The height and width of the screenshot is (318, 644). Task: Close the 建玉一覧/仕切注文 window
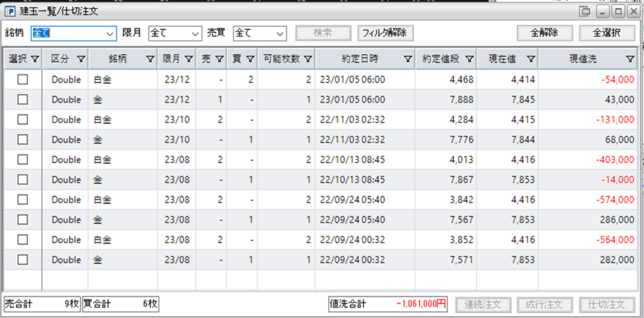[633, 11]
